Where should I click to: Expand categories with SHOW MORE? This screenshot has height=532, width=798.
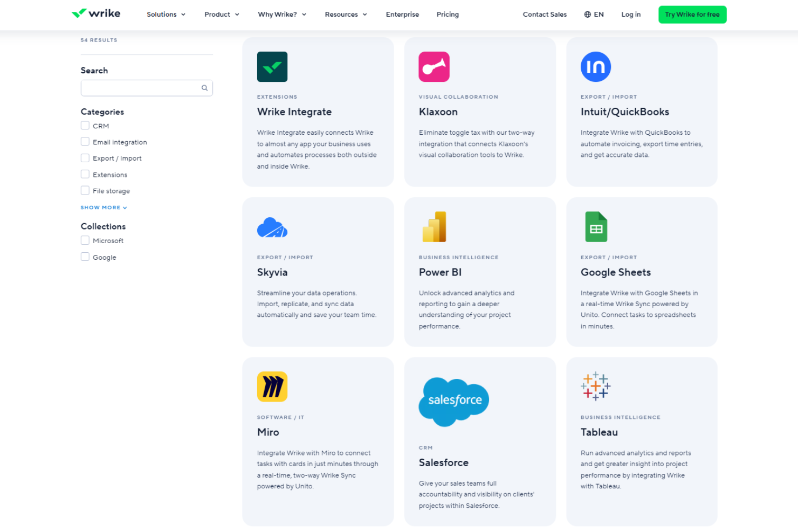104,208
